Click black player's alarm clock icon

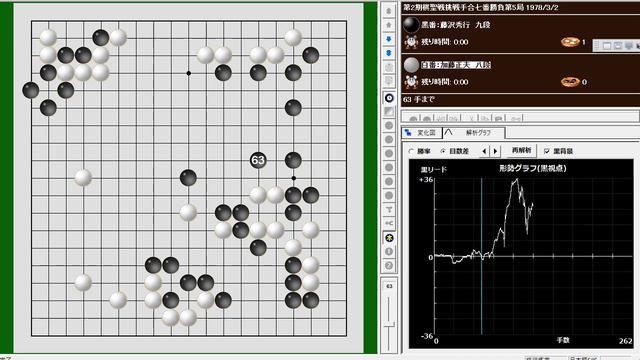click(x=411, y=42)
